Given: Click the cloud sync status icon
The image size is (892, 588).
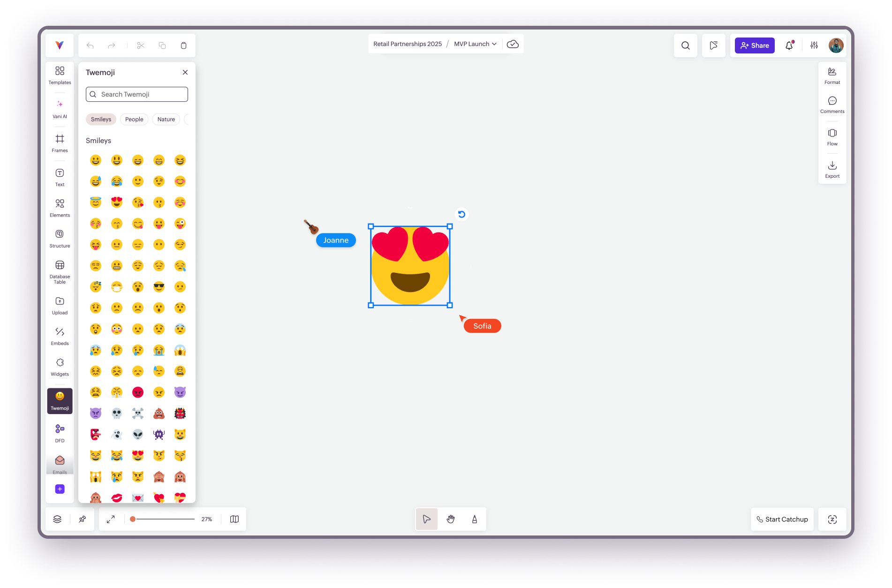Looking at the screenshot, I should [x=513, y=44].
